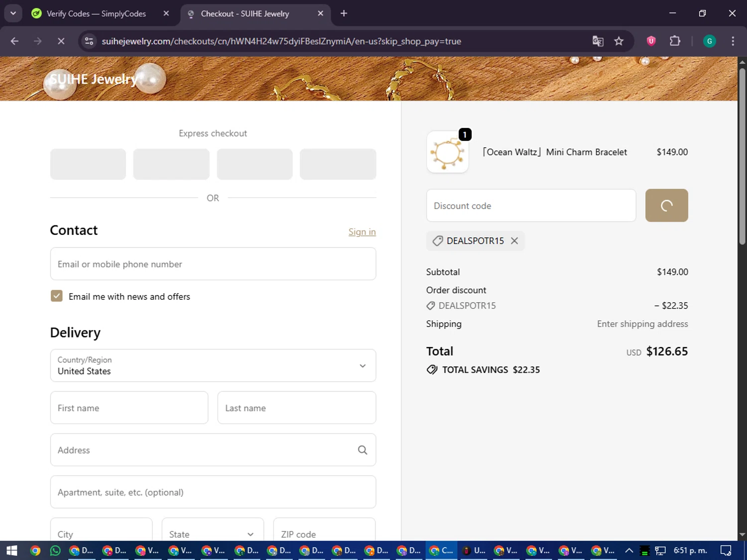Close the Checkout SUIHE Jewelry tab
747x560 pixels.
(x=321, y=13)
